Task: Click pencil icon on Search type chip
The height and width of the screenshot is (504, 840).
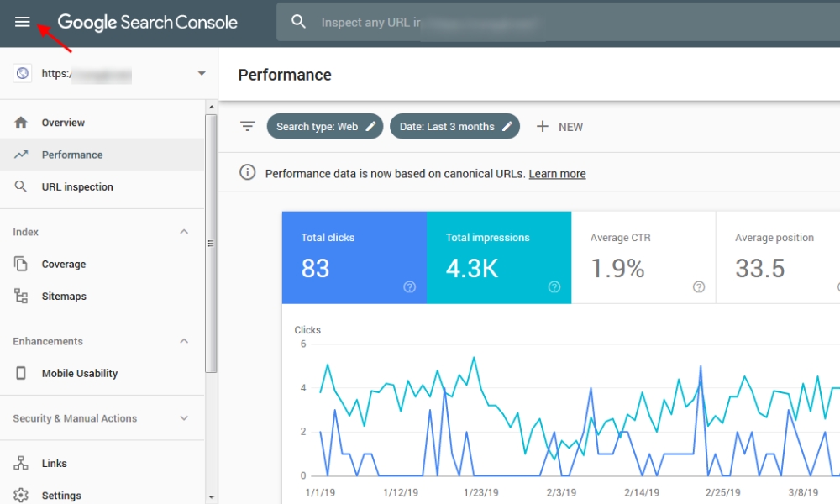Action: point(370,126)
